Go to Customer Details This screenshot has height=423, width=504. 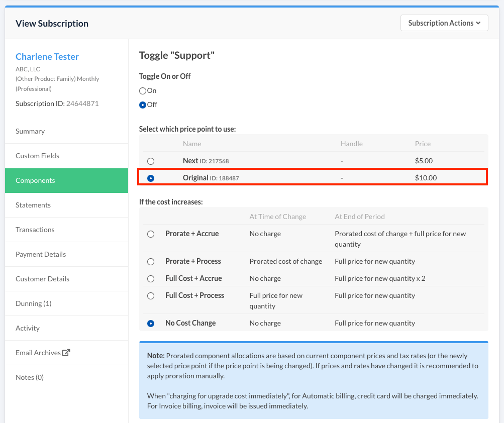pos(42,279)
